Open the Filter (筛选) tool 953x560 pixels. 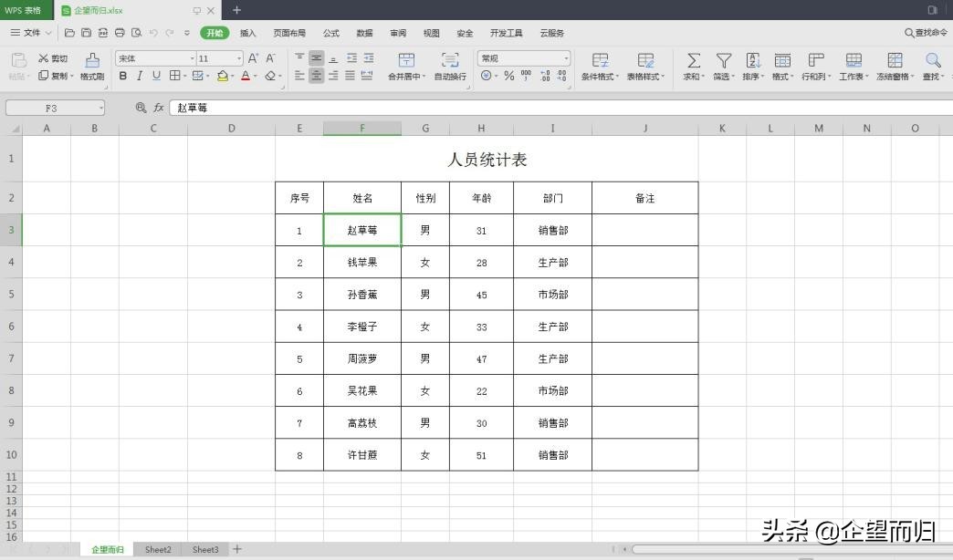pos(722,66)
